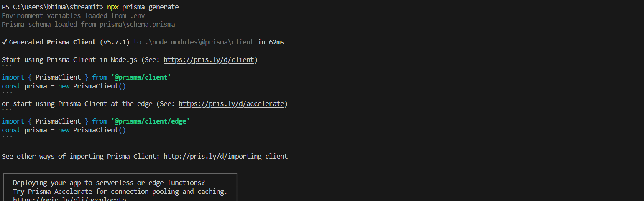This screenshot has width=644, height=201.
Task: Click the first 'const prisma = new PrismaClient()' line
Action: (x=64, y=86)
